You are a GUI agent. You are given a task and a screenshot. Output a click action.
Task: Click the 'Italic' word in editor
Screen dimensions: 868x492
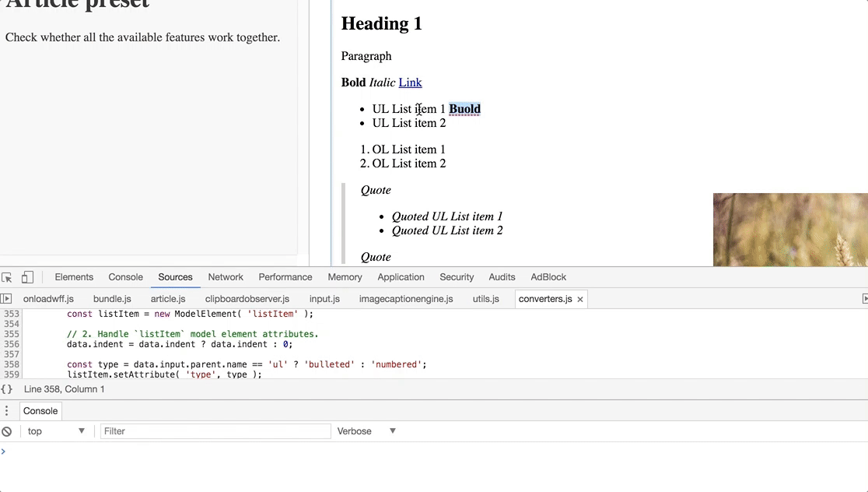point(382,83)
